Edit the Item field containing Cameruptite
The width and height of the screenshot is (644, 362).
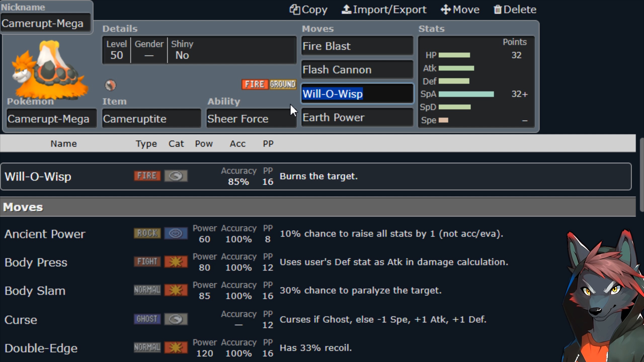(x=151, y=119)
